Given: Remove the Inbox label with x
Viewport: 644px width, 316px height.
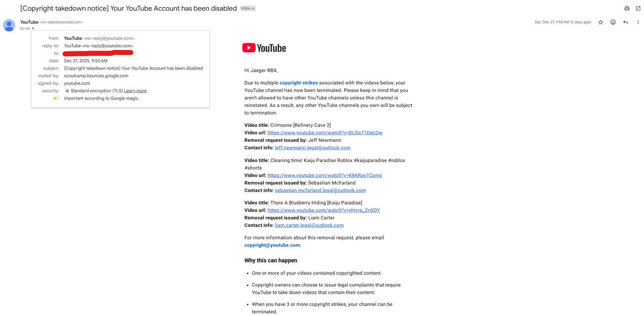Looking at the screenshot, I should (253, 9).
